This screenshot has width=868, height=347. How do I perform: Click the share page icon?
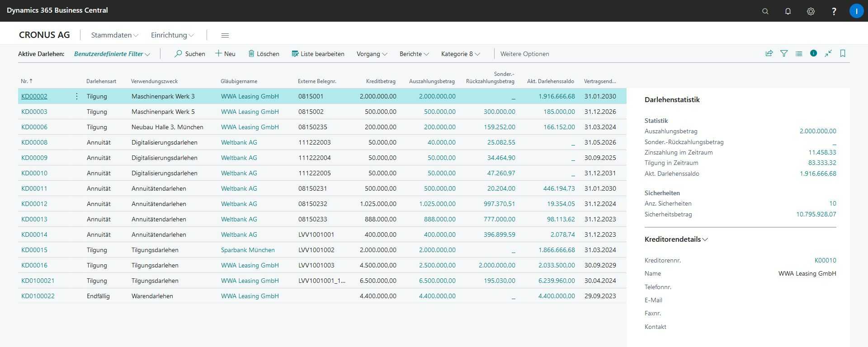pyautogui.click(x=769, y=53)
